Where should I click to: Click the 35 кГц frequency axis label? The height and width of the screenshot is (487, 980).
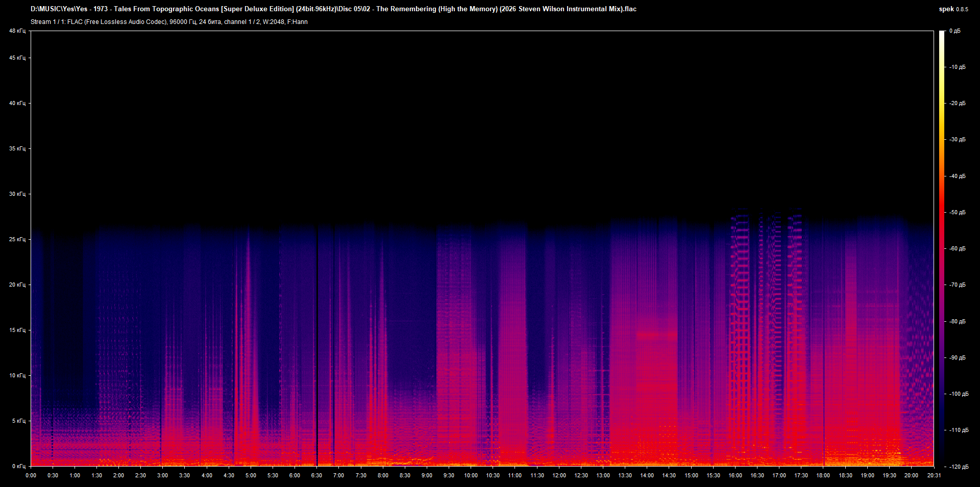pyautogui.click(x=17, y=149)
